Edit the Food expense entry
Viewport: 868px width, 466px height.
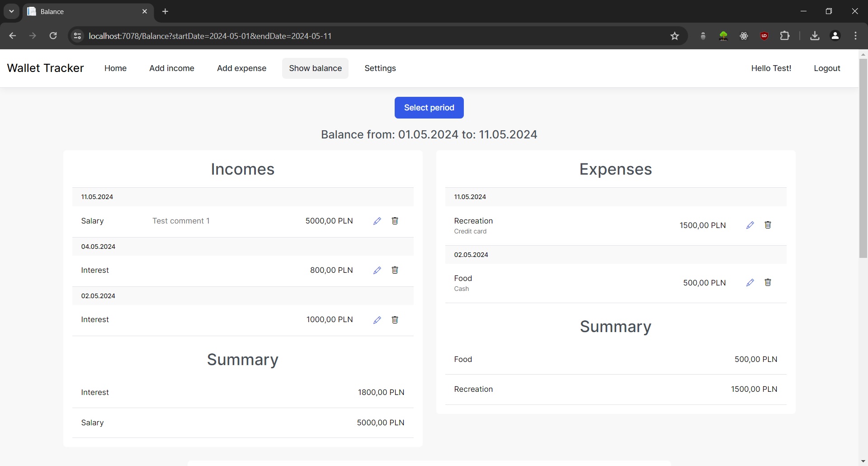(x=750, y=282)
